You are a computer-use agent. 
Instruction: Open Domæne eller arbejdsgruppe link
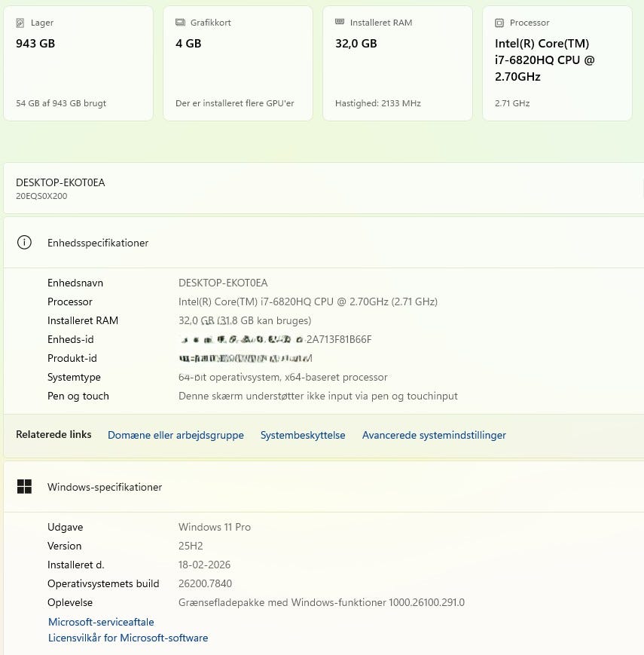[x=175, y=435]
